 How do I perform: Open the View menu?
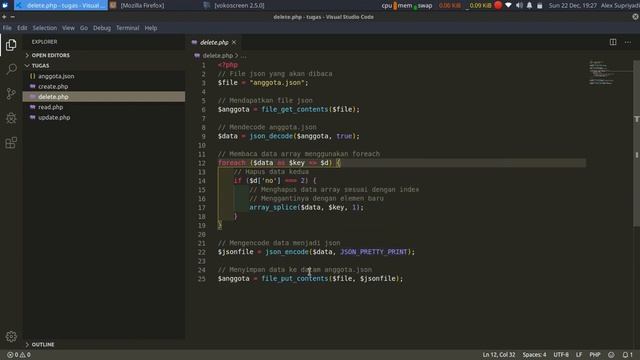point(68,28)
